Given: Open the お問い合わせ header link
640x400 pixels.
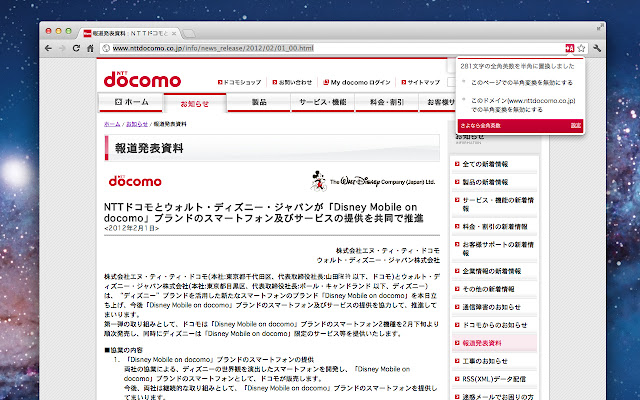Looking at the screenshot, I should (x=292, y=82).
